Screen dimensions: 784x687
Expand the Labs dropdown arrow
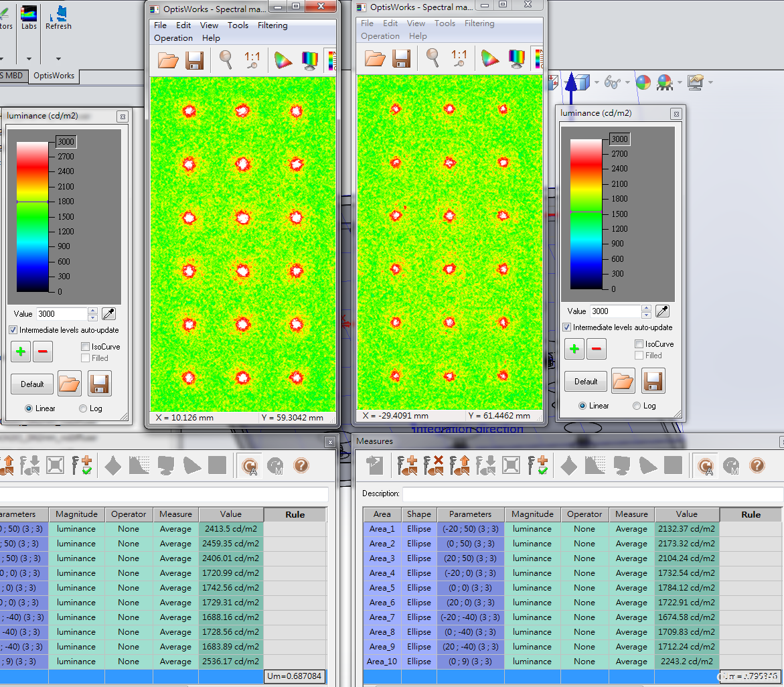(x=29, y=59)
